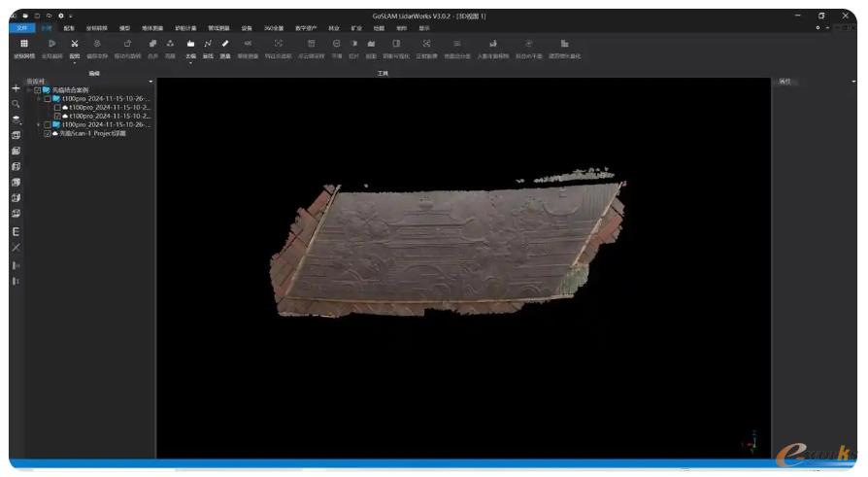Click the bottom-most alignment icon in the sidebar
The width and height of the screenshot is (868, 477).
pyautogui.click(x=16, y=282)
